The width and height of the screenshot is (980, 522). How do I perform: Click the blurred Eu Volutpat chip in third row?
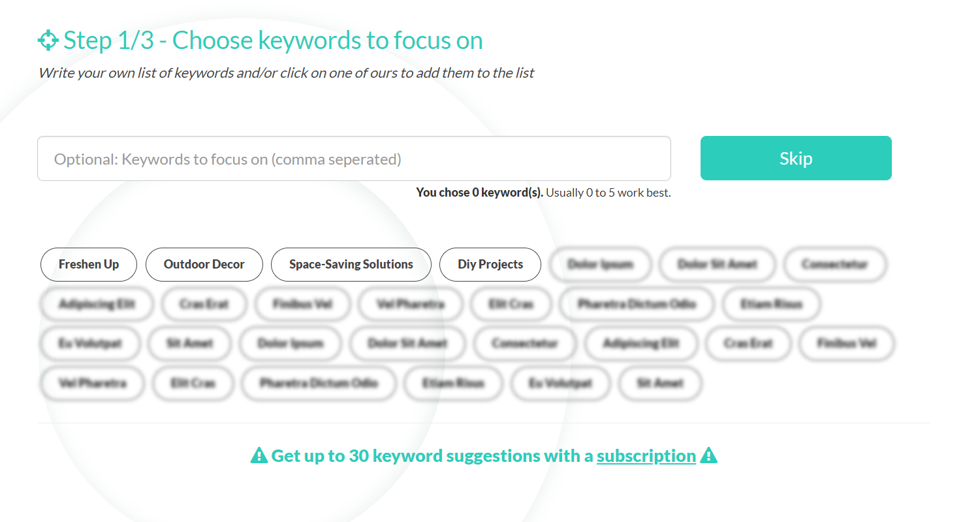pos(90,344)
